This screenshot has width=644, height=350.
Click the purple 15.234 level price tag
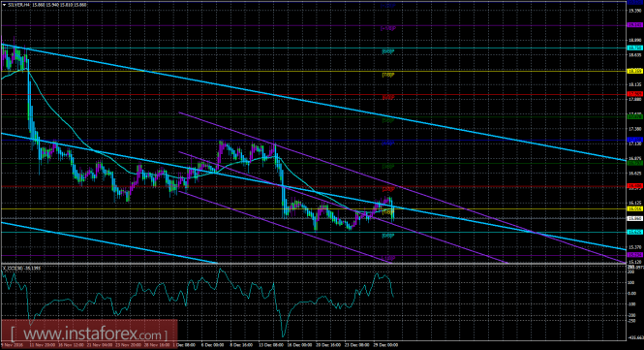[634, 255]
